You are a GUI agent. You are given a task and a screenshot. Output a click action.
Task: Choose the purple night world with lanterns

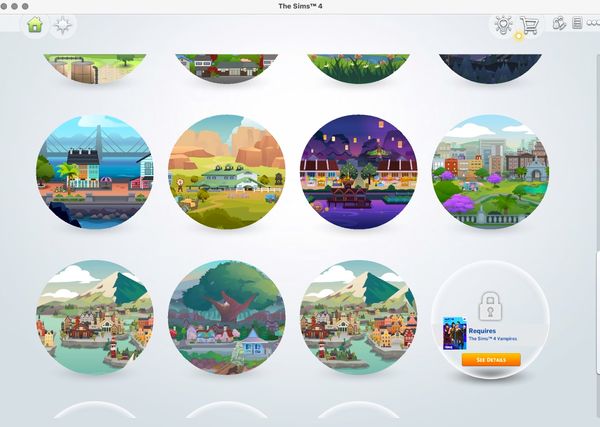358,172
